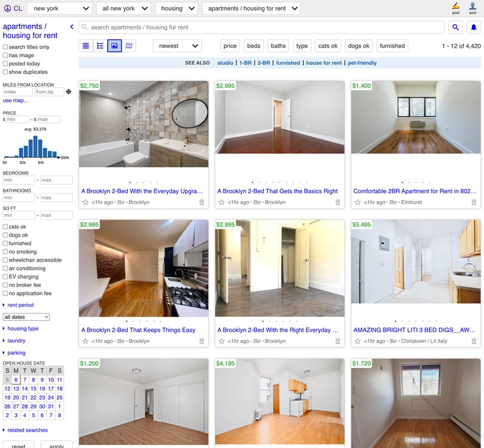The image size is (484, 448).
Task: Hide the Everyday Upgrades listing with trash icon
Action: (201, 202)
